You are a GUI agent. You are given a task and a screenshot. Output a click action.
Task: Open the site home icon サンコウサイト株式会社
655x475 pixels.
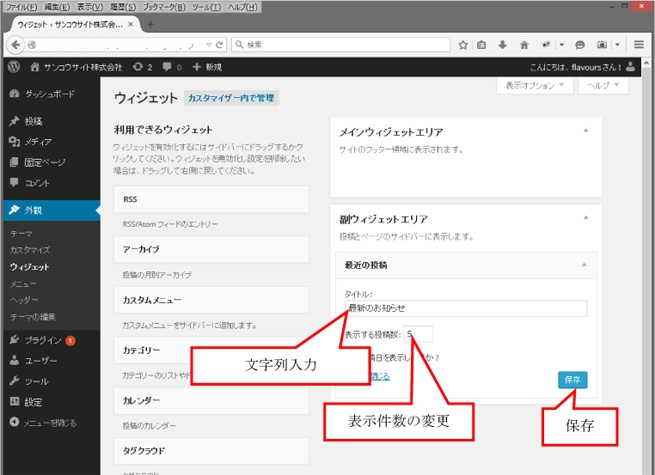76,67
